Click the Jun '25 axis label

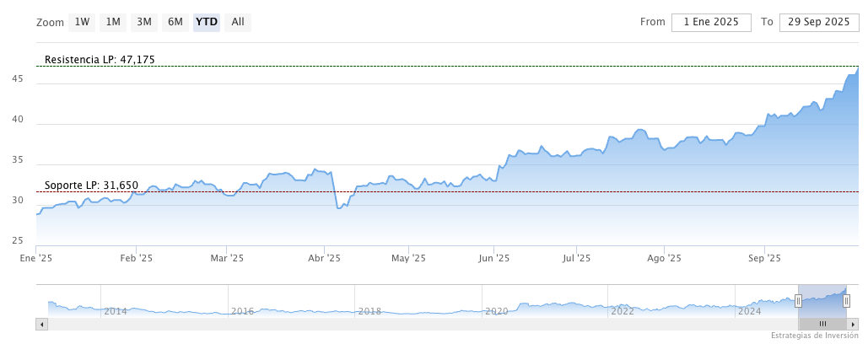click(x=493, y=258)
